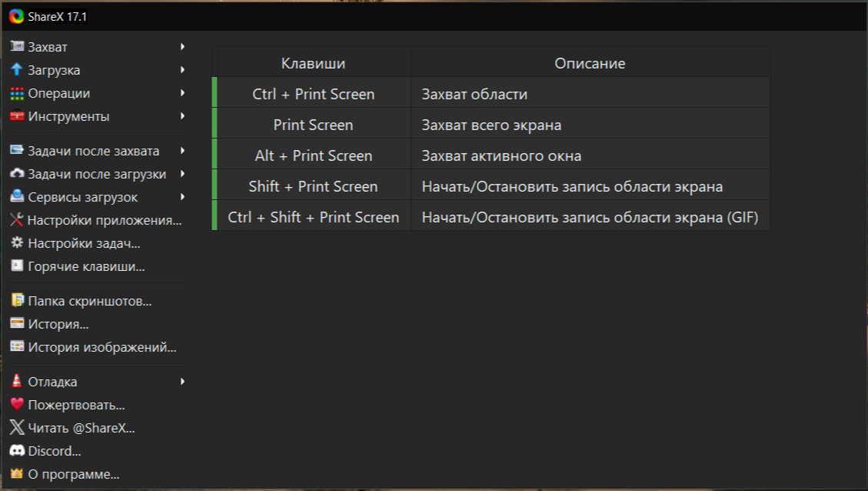Click the Настройки приложения wrench icon
The height and width of the screenshot is (491, 868).
[x=17, y=220]
